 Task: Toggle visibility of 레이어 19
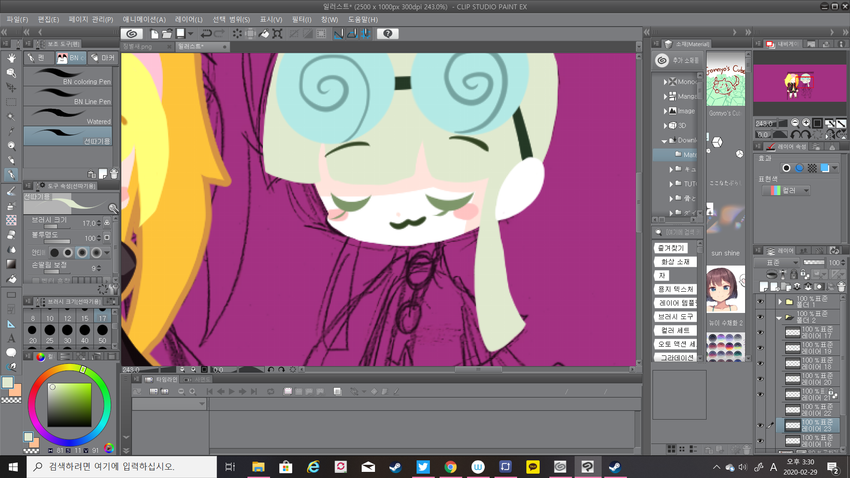[760, 348]
